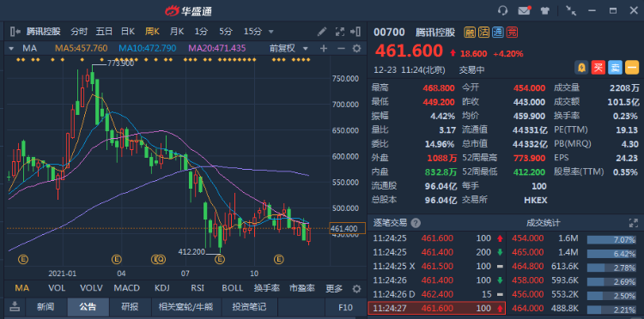The image size is (644, 319).
Task: Toggle the MACD indicator
Action: [x=126, y=288]
